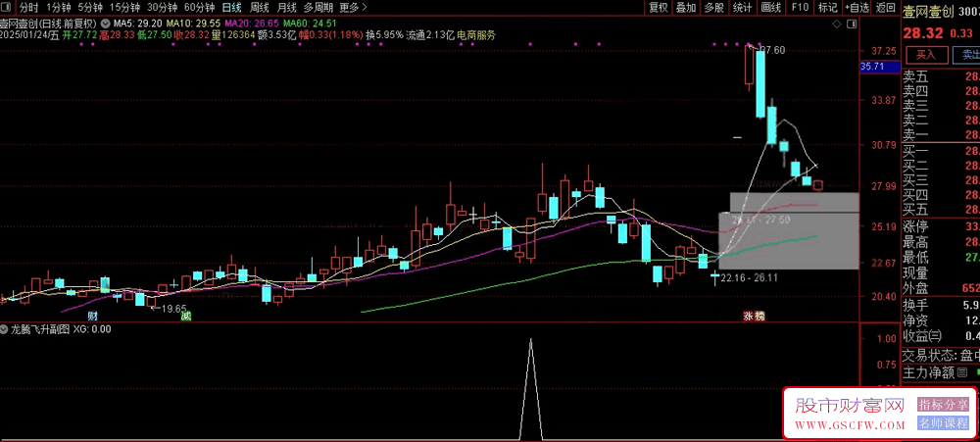Click the 收益(三) earnings row
980x442 pixels.
coord(941,337)
